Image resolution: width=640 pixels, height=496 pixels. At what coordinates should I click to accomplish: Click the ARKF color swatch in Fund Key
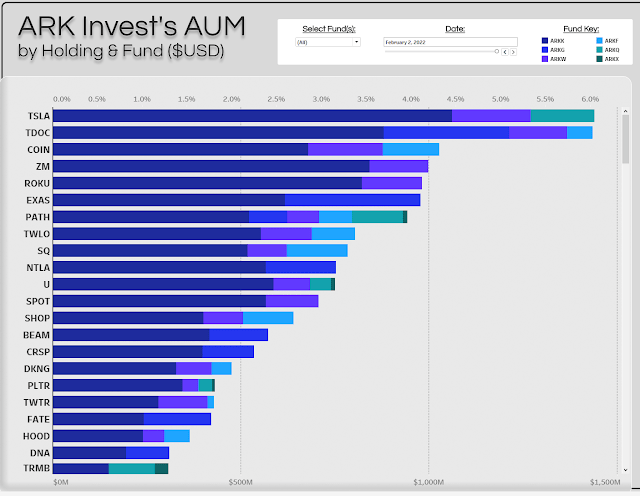point(598,40)
